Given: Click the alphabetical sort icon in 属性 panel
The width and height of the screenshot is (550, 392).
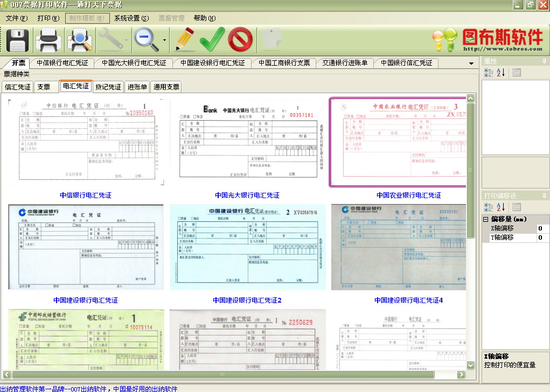Looking at the screenshot, I should coord(500,73).
